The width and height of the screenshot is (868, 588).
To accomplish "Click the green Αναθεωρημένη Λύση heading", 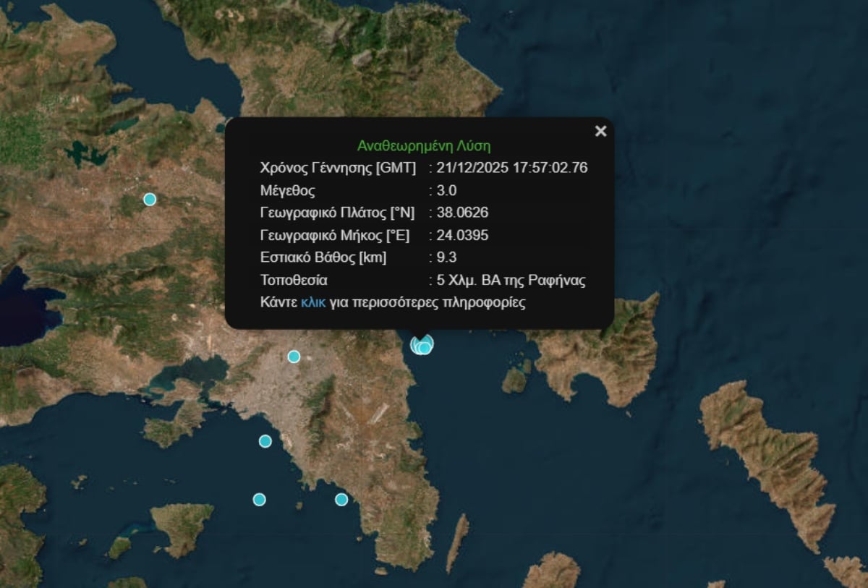I will [423, 145].
